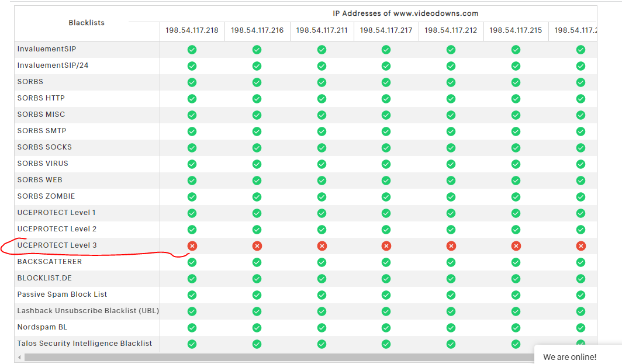Click green check for InvaluementSIP under 198.54.117.218

(192, 50)
